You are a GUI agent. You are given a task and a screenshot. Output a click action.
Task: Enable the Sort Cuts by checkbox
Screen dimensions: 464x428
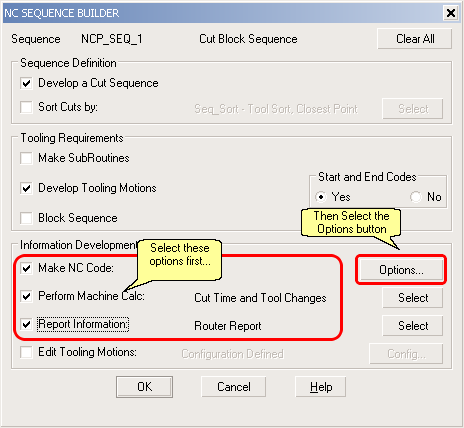click(x=26, y=107)
